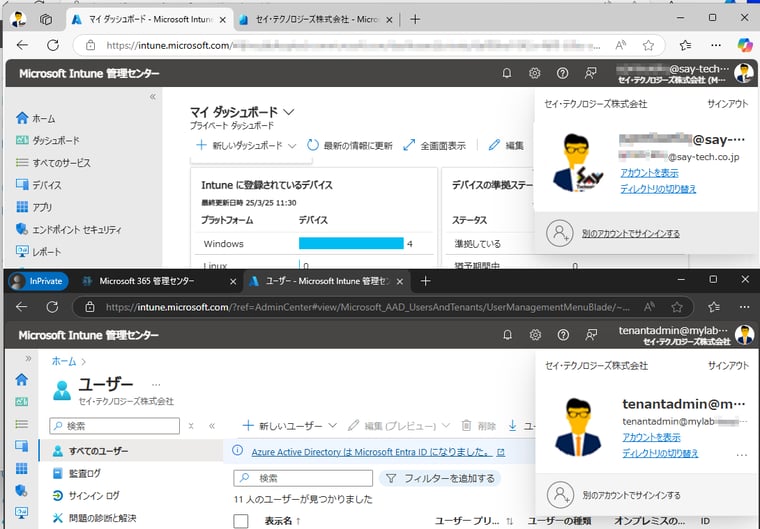Open レポート in top window sidebar
This screenshot has height=529, width=760.
point(39,252)
